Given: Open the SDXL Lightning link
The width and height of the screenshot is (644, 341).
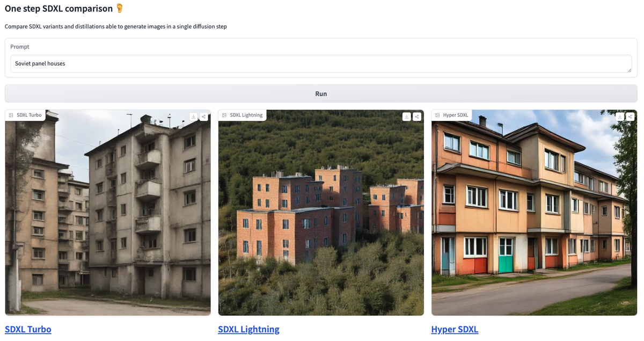Looking at the screenshot, I should tap(248, 329).
